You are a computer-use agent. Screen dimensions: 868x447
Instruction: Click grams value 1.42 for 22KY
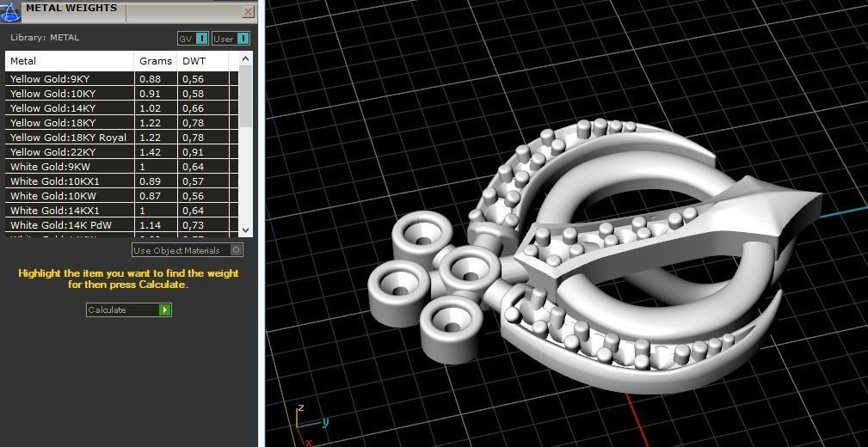[x=150, y=152]
